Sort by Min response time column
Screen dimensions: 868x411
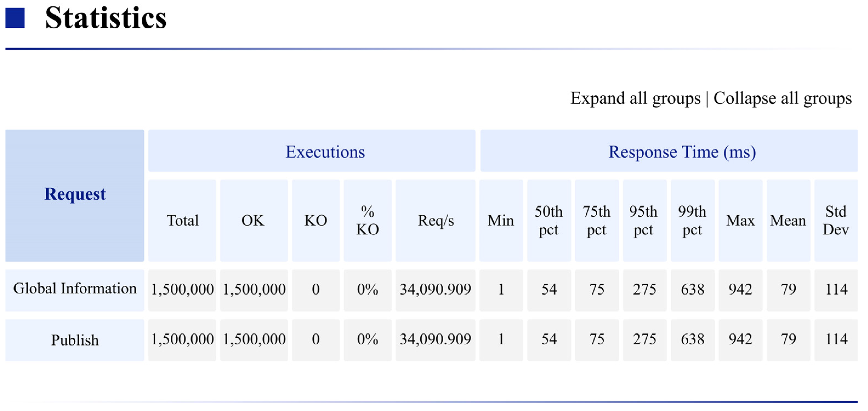click(501, 221)
